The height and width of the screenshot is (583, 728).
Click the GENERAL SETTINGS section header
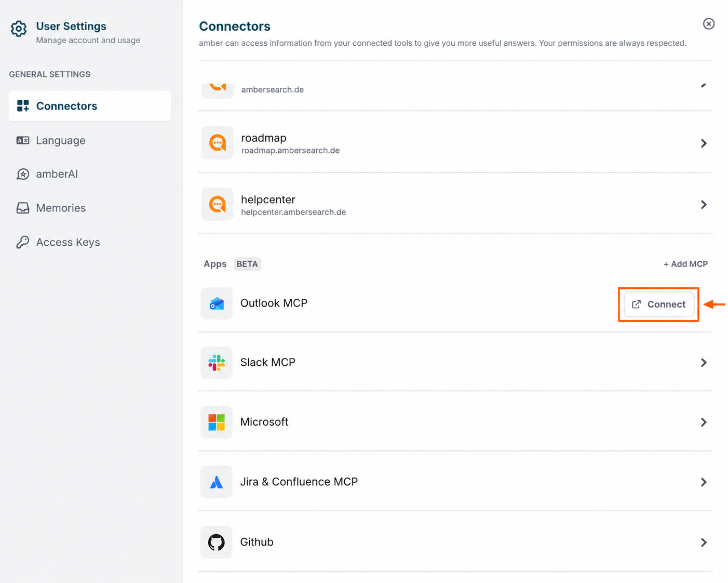[x=50, y=74]
